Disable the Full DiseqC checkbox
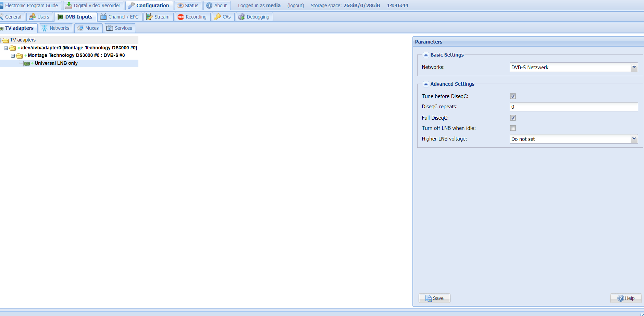Viewport: 644px width, 316px height. pyautogui.click(x=513, y=118)
